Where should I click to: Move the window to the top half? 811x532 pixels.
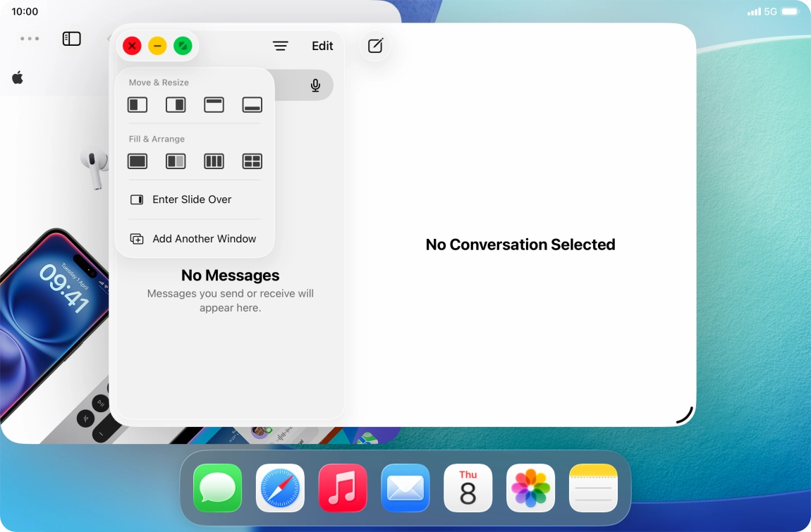(x=214, y=104)
